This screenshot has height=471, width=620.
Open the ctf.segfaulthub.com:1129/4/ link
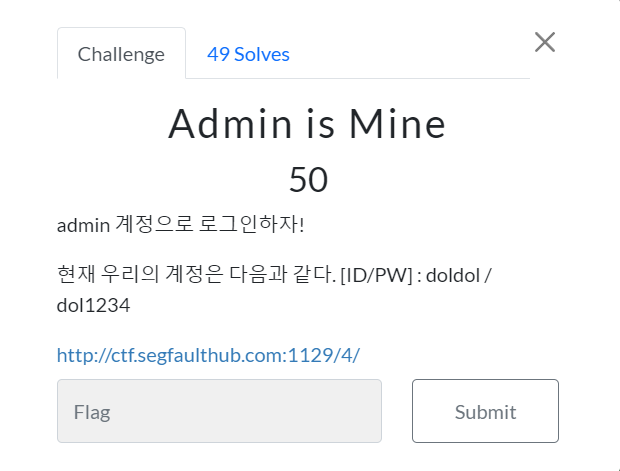(x=208, y=355)
